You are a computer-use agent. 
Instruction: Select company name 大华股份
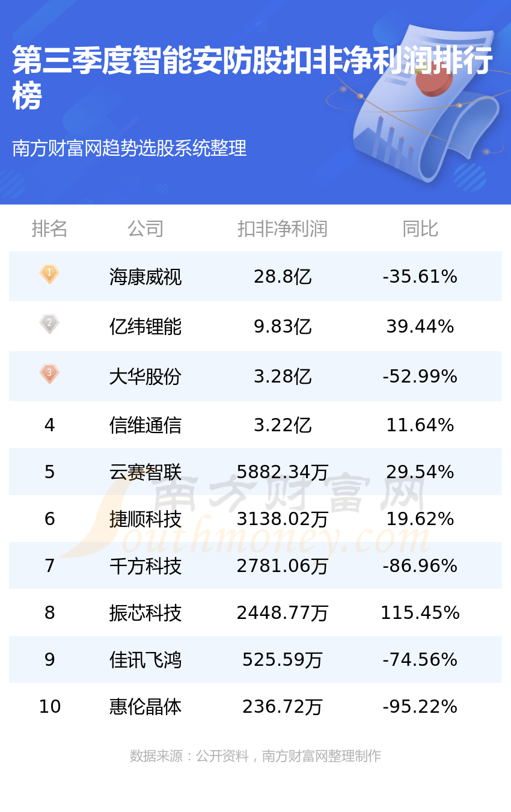[145, 377]
